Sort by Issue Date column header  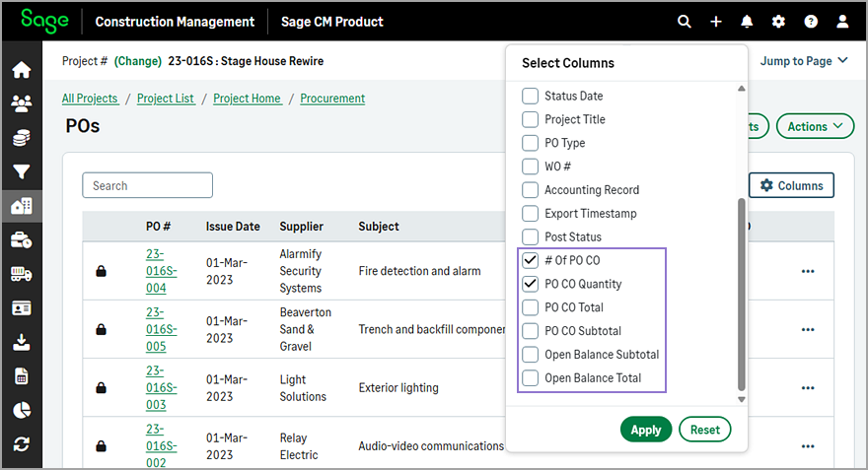click(x=233, y=227)
